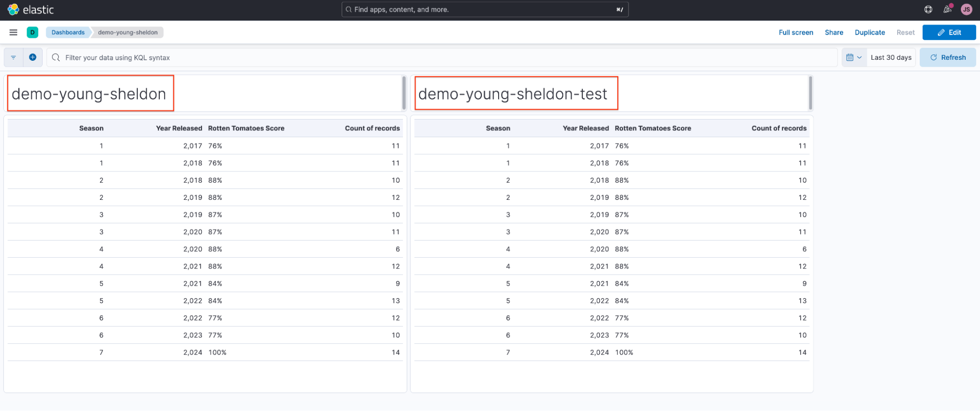Click count 6 in left table
Screen dimensions: 980x411
click(398, 249)
